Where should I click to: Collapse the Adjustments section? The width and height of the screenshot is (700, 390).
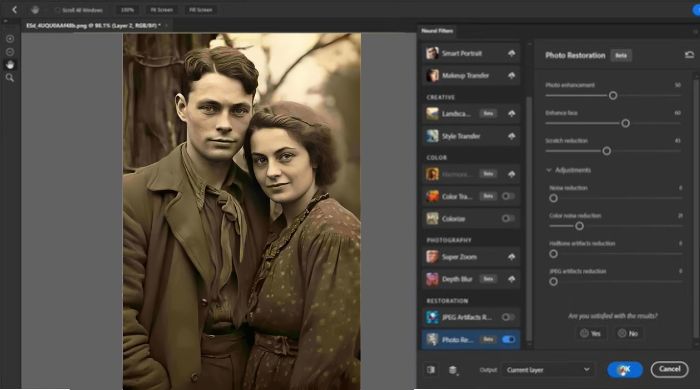pyautogui.click(x=549, y=170)
